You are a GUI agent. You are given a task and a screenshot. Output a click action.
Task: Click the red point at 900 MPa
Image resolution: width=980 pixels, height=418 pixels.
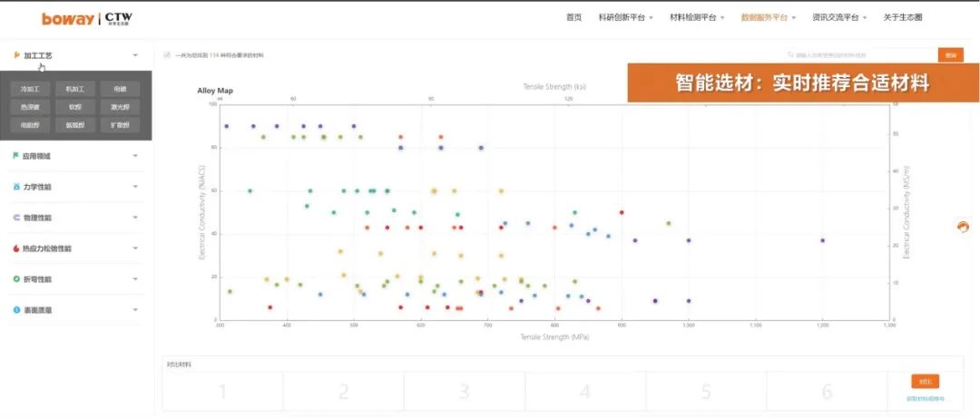point(622,212)
